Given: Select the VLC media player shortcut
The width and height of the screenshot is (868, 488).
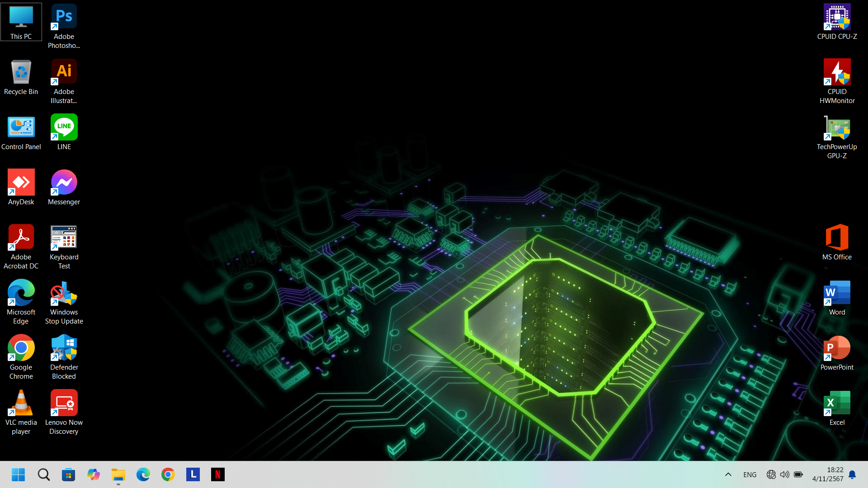Looking at the screenshot, I should (x=21, y=412).
